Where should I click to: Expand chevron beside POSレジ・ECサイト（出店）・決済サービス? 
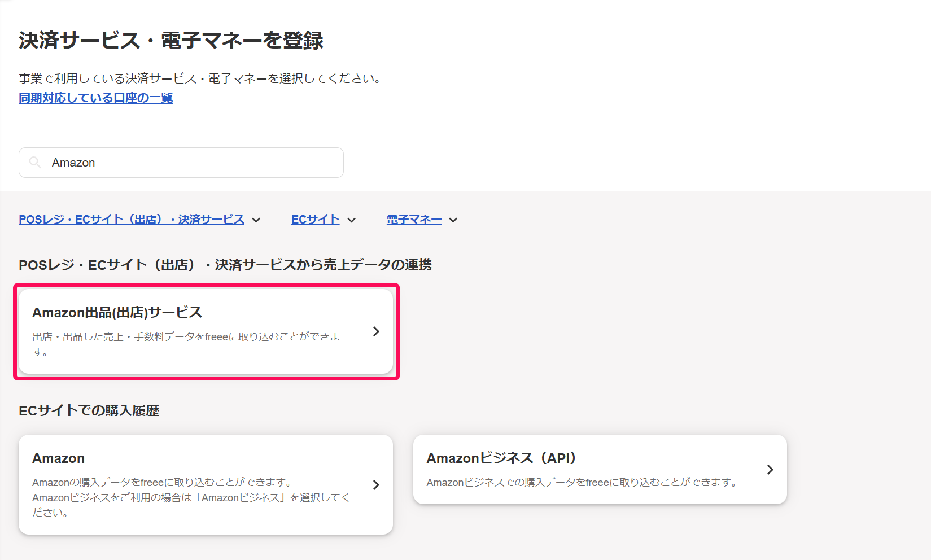(256, 220)
